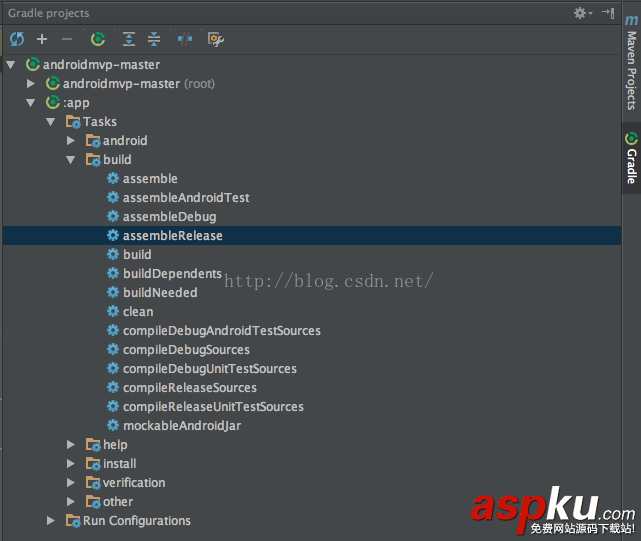This screenshot has width=641, height=541.
Task: Select the assembleRelease task
Action: 173,236
